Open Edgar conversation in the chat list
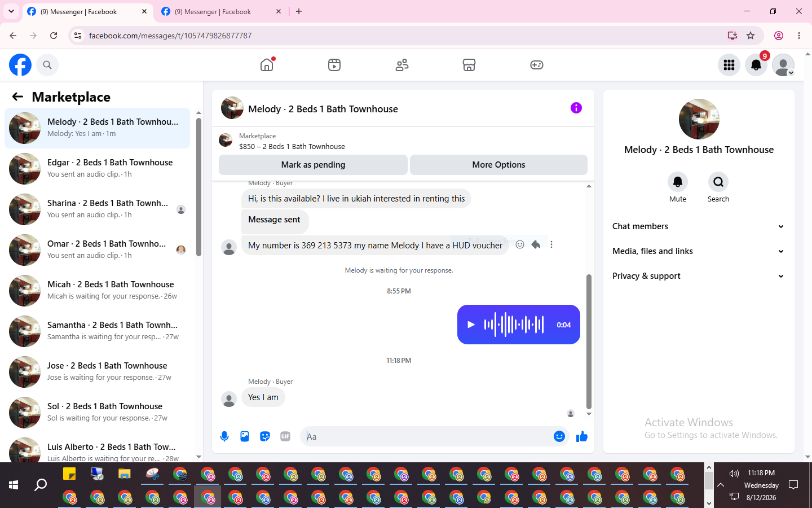Screen dimensions: 812x508 [x=97, y=169]
